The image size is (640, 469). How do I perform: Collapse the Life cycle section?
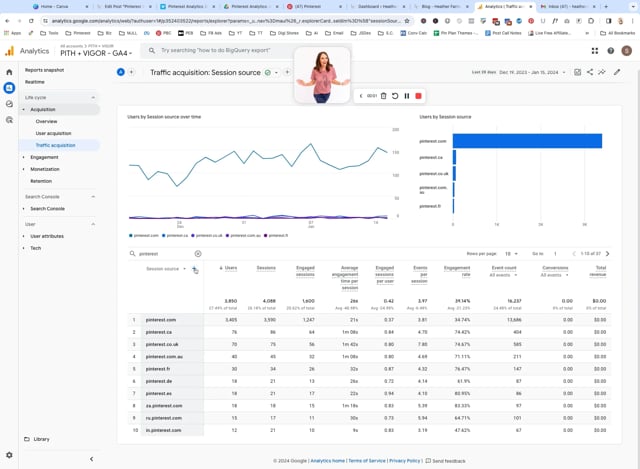93,98
